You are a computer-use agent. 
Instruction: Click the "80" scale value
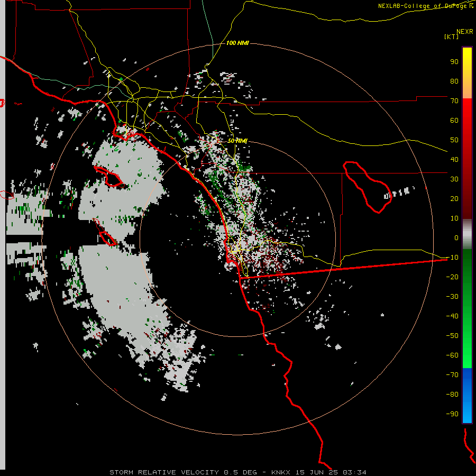click(x=454, y=81)
